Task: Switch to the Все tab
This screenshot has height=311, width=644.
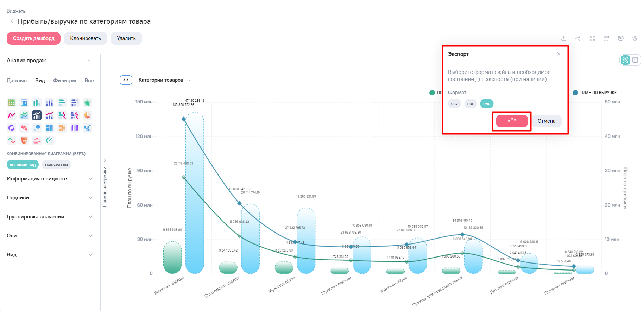Action: tap(89, 81)
